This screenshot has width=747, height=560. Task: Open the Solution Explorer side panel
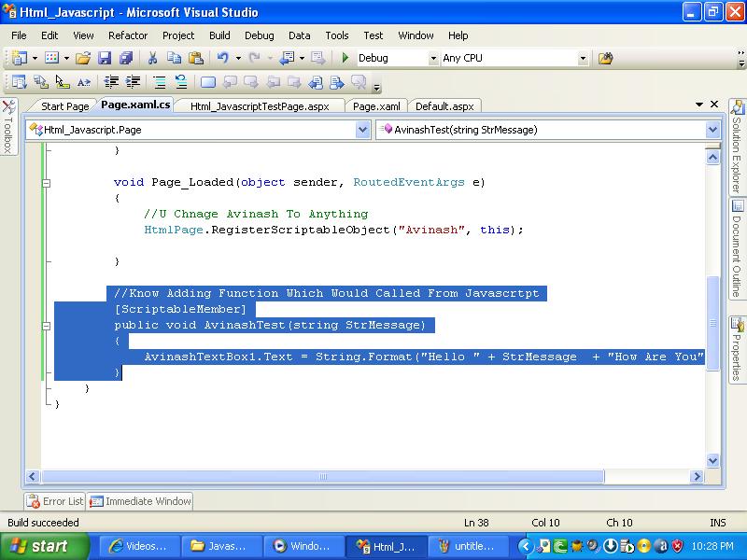click(737, 147)
